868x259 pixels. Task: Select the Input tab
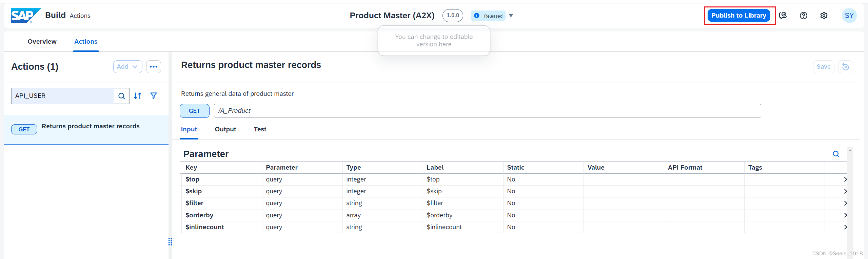coord(189,129)
